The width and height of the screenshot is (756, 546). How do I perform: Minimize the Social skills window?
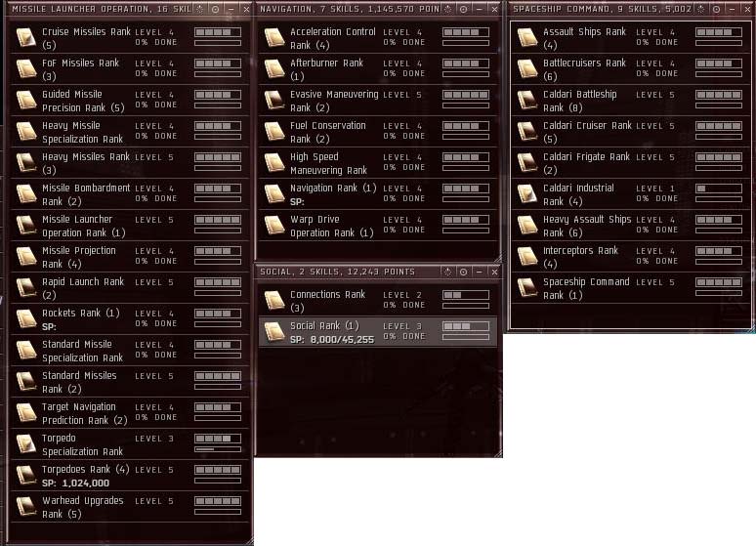click(479, 273)
